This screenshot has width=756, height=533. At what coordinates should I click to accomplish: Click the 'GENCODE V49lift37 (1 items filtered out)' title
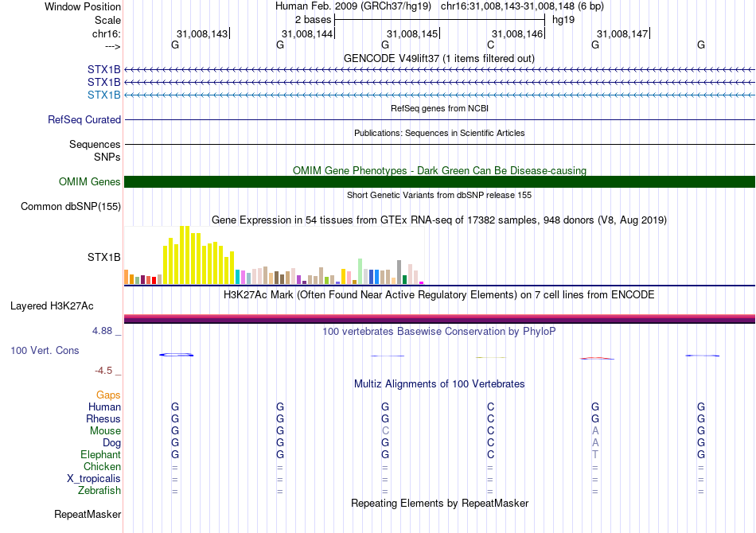(x=439, y=58)
